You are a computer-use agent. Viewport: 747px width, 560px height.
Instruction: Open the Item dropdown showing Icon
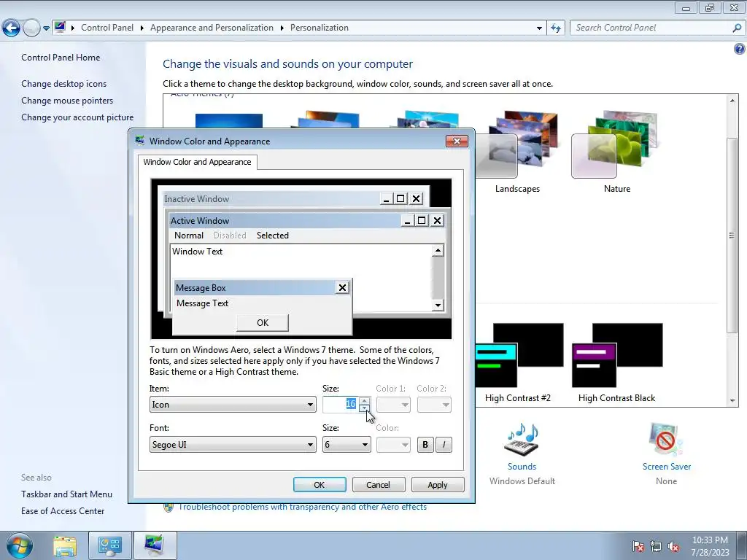pyautogui.click(x=233, y=405)
